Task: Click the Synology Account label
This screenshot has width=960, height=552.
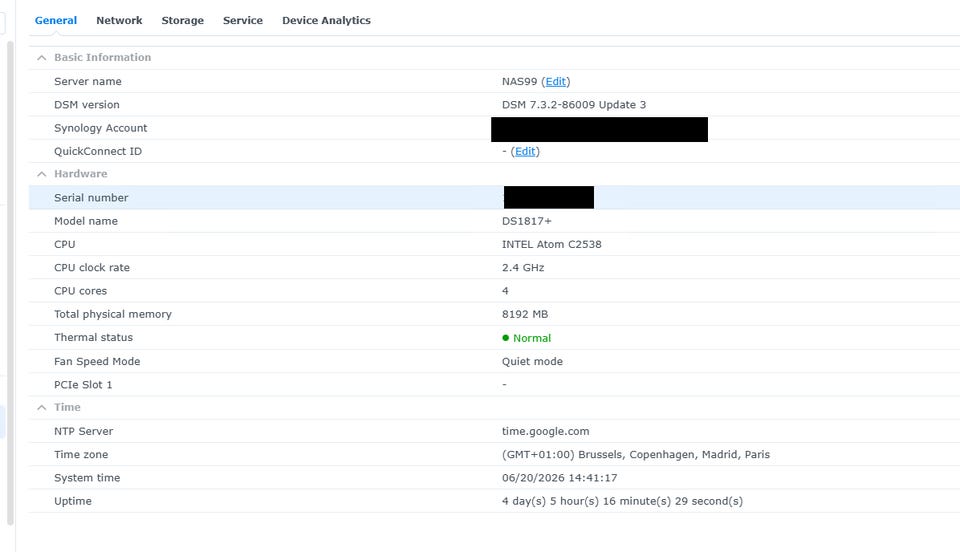Action: pyautogui.click(x=100, y=128)
